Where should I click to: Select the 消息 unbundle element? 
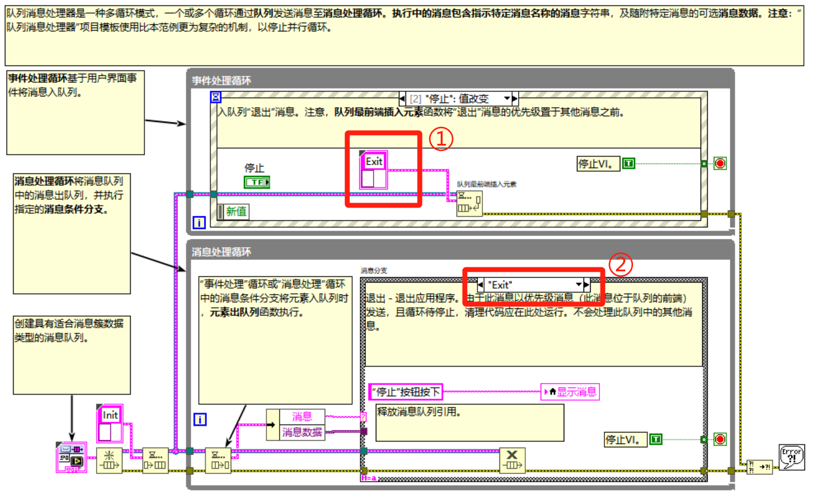click(302, 417)
